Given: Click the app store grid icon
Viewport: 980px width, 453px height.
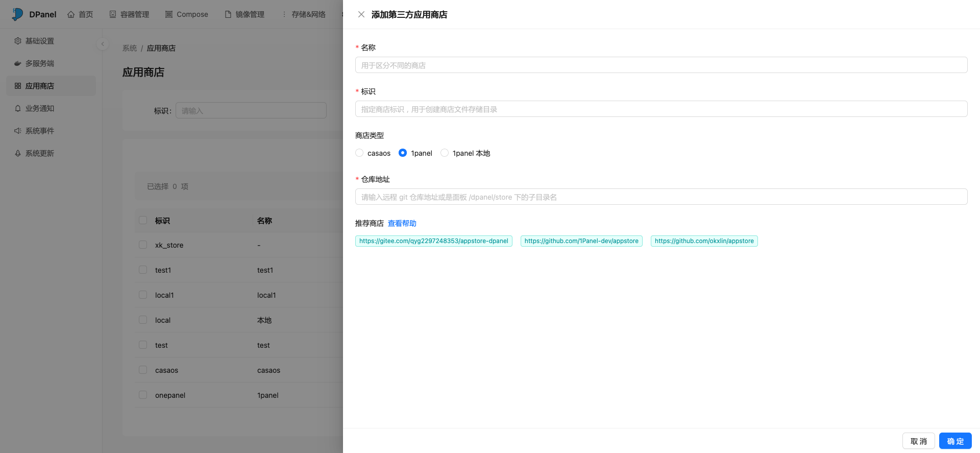Looking at the screenshot, I should (18, 86).
